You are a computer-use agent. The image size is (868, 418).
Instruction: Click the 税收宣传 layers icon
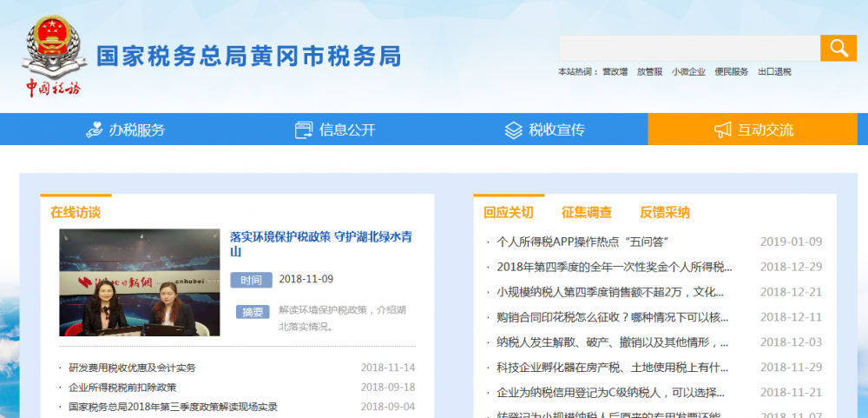[x=513, y=129]
